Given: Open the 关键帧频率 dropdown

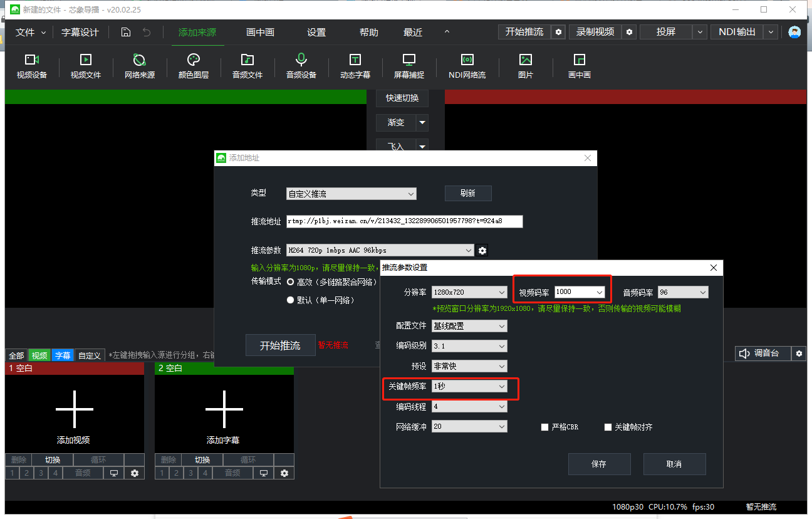Looking at the screenshot, I should click(x=469, y=387).
